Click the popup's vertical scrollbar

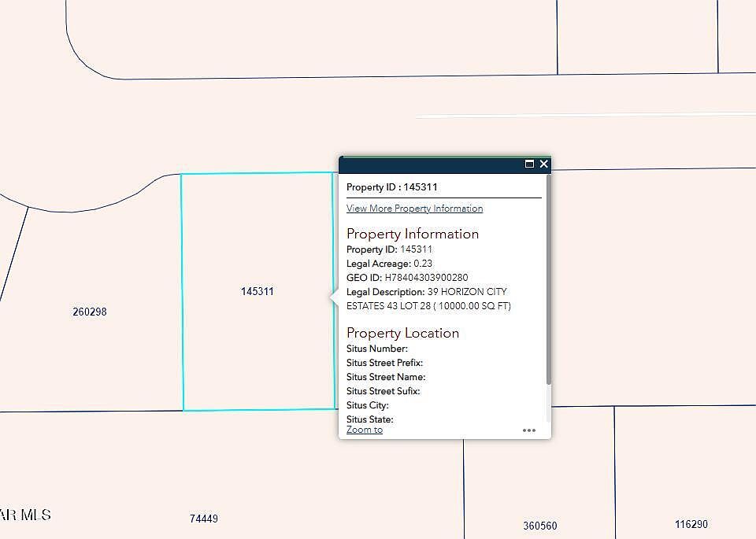549,279
